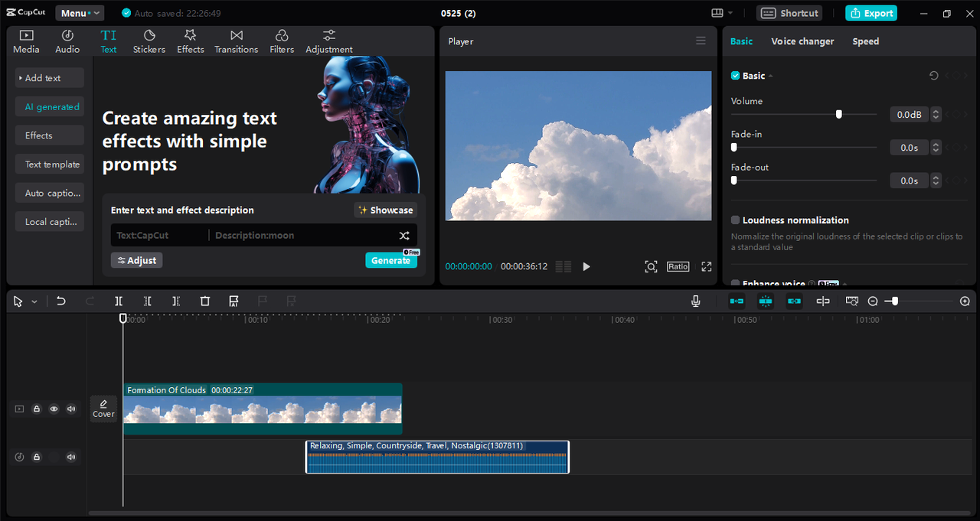
Task: Click the play button in the player
Action: point(586,266)
